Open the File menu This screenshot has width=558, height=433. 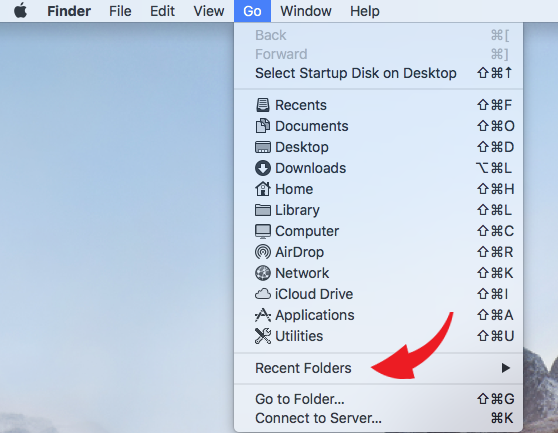tap(120, 11)
